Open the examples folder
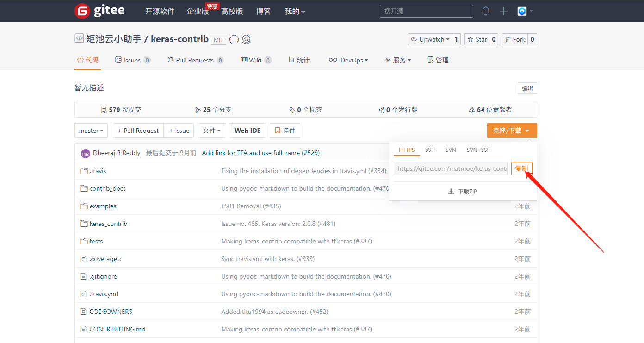Image resolution: width=644 pixels, height=343 pixels. click(103, 206)
